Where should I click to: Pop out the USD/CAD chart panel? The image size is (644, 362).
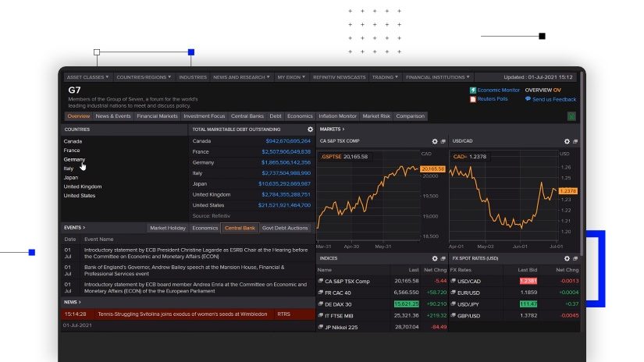pos(575,141)
